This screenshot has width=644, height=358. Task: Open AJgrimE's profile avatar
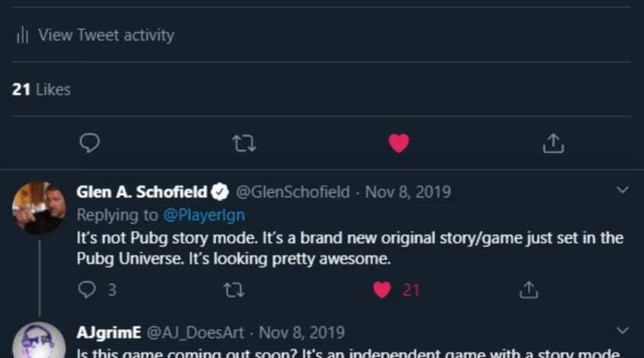pos(38,342)
